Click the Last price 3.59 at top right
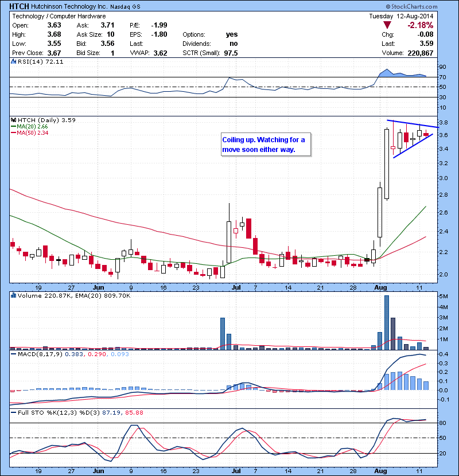 tap(426, 44)
